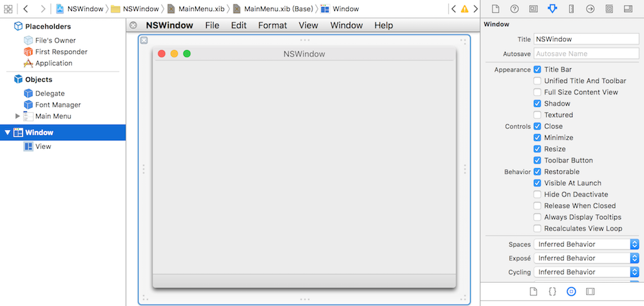Select Application placeholder
The image size is (644, 306).
[48, 63]
